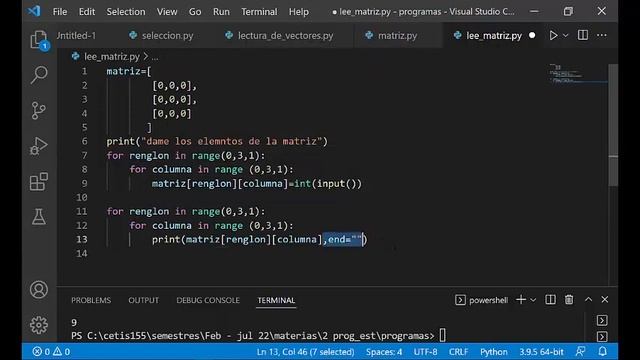Open DEBUG CONSOLE panel tab
Image resolution: width=640 pixels, height=360 pixels.
tap(208, 300)
